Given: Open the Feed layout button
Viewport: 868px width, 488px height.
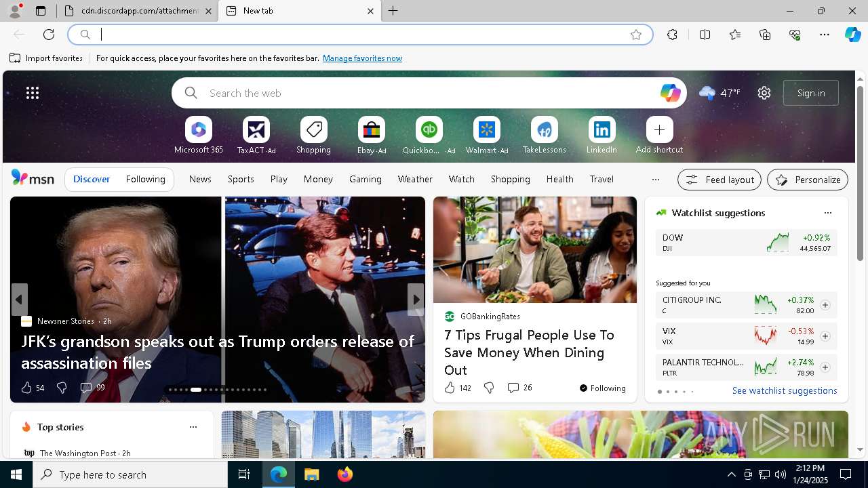Looking at the screenshot, I should [719, 180].
